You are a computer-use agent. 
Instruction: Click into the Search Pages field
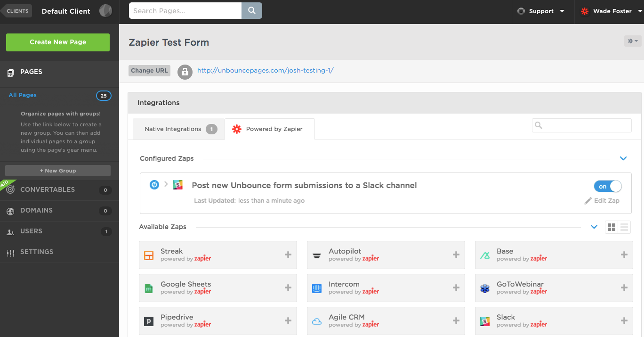(x=185, y=11)
